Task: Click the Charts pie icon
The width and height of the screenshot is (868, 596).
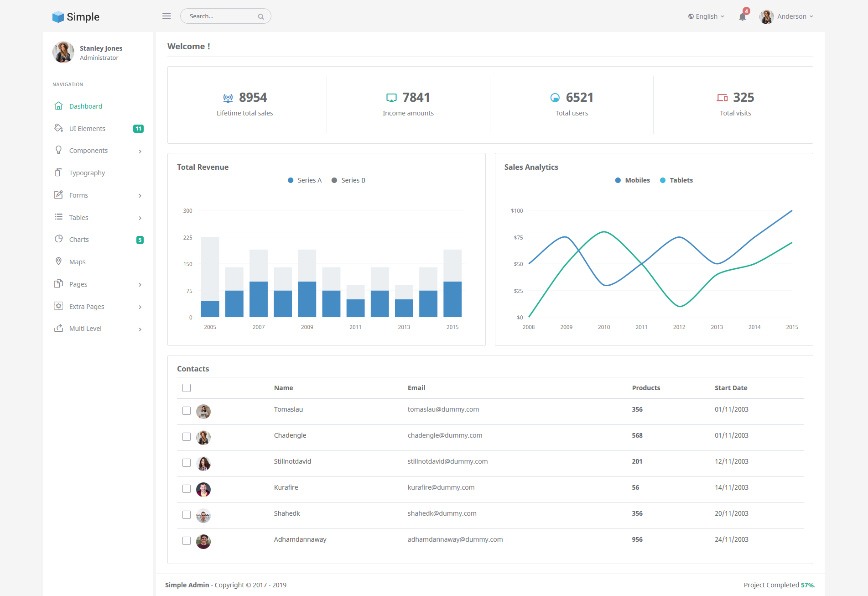Action: [x=58, y=239]
